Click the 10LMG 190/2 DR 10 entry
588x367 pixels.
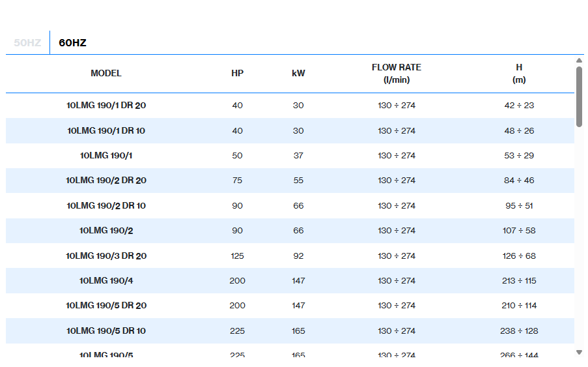pos(106,206)
